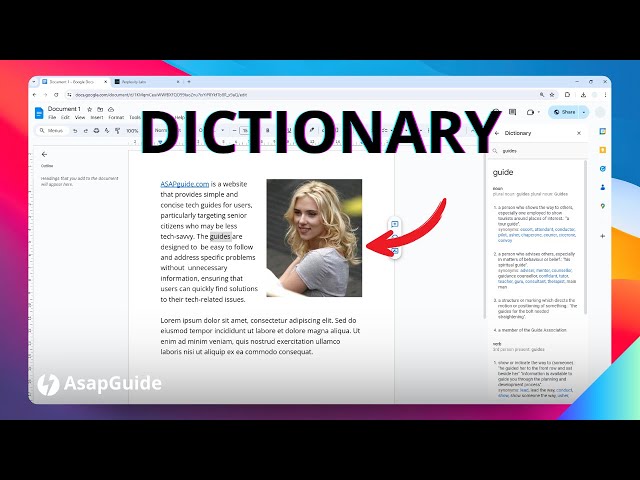Open Contacts from the side panel

[603, 187]
